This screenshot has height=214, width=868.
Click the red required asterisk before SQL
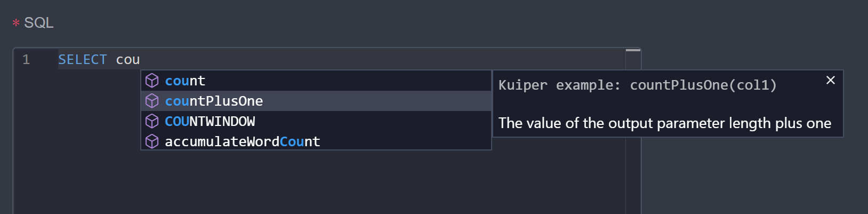[x=16, y=23]
